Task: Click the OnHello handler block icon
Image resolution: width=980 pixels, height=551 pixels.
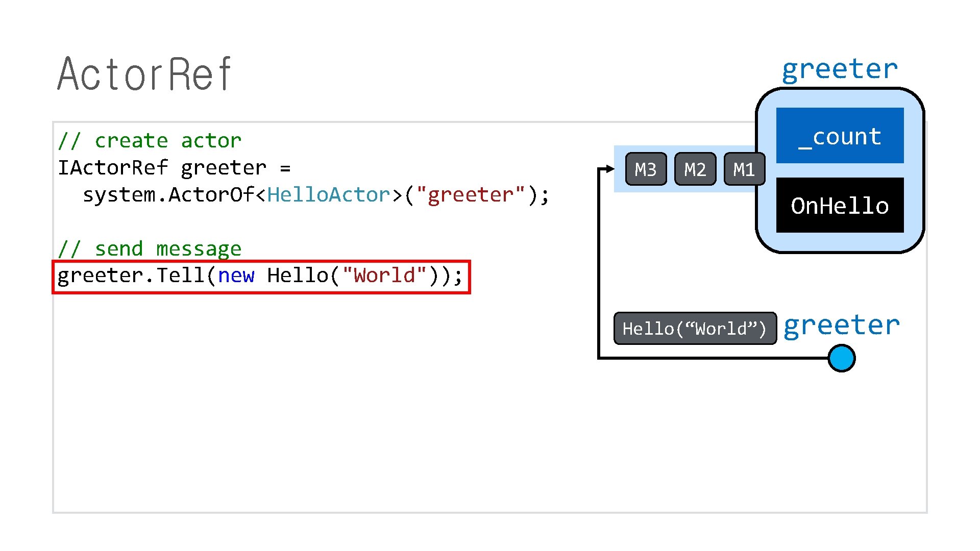Action: pos(841,205)
